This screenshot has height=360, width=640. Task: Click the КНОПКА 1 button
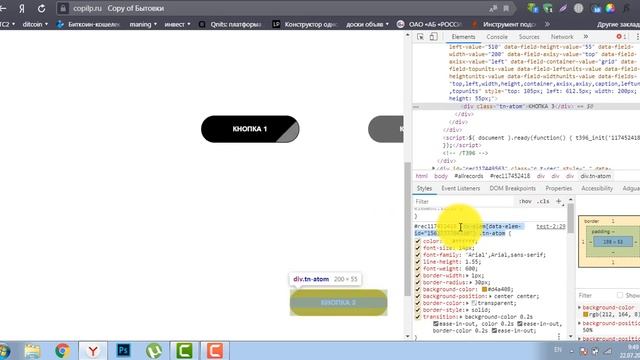[250, 129]
